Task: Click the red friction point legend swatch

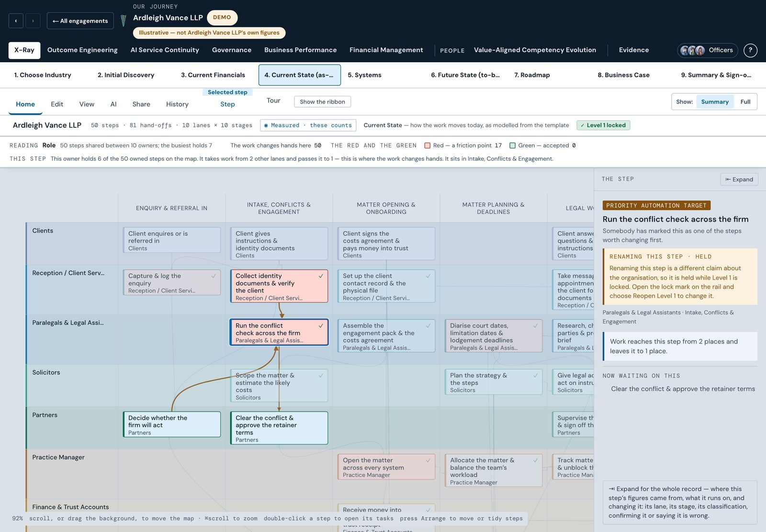Action: [x=427, y=146]
